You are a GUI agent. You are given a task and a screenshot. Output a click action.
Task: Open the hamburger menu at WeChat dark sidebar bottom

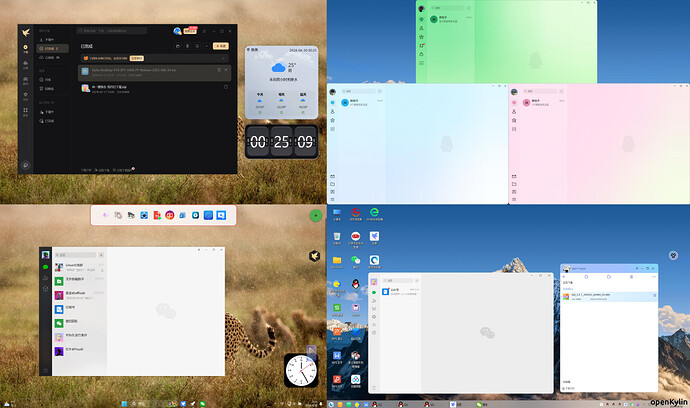coord(46,371)
